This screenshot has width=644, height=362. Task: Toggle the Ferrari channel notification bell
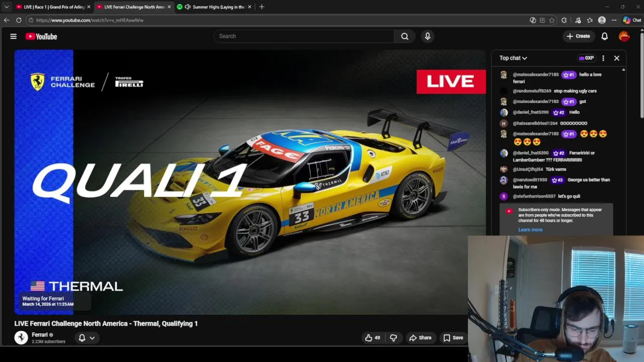(x=82, y=338)
